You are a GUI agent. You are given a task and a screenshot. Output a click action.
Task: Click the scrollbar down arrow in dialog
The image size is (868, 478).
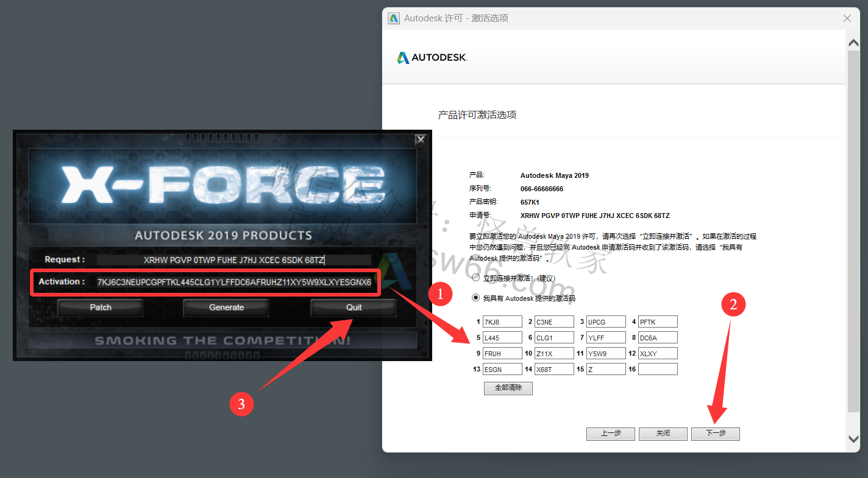pos(853,438)
